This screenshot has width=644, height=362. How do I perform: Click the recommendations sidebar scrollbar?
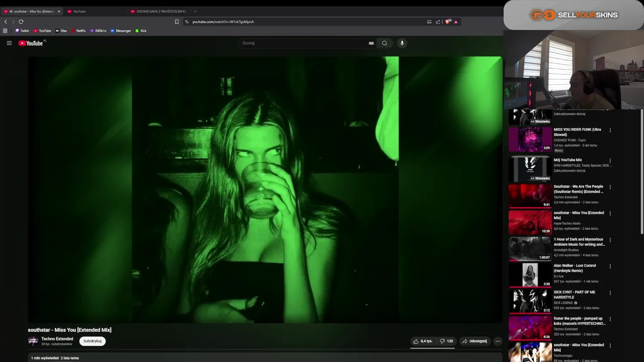tap(641, 171)
